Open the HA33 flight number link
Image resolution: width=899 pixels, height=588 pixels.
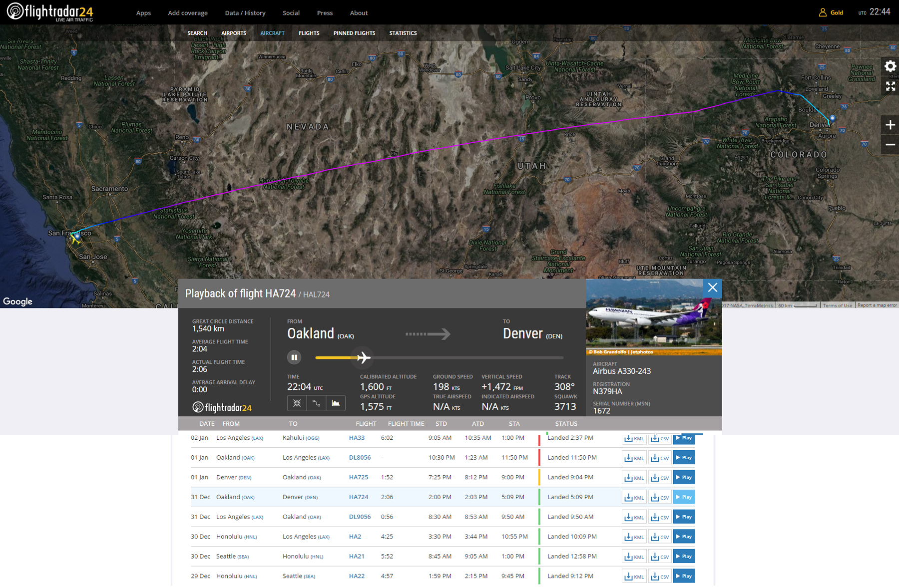pos(357,438)
